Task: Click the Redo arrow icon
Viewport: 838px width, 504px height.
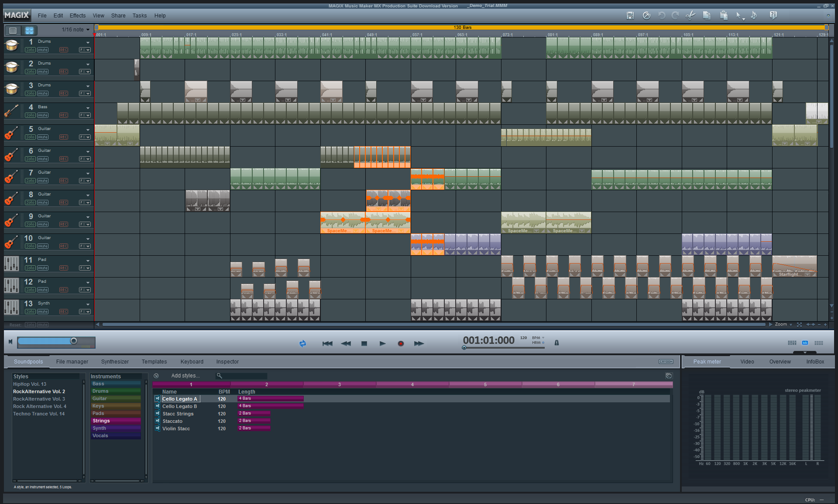Action: pos(675,15)
